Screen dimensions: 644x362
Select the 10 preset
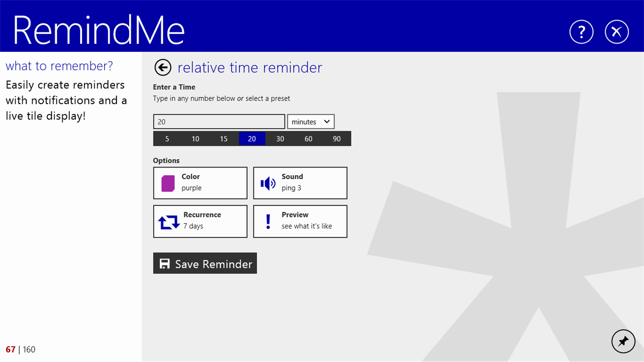click(195, 139)
